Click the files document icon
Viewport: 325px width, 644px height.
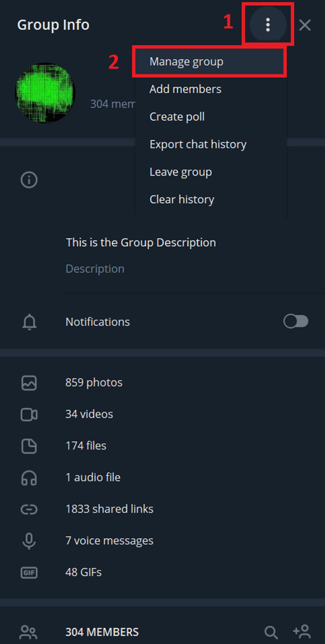[x=29, y=446]
